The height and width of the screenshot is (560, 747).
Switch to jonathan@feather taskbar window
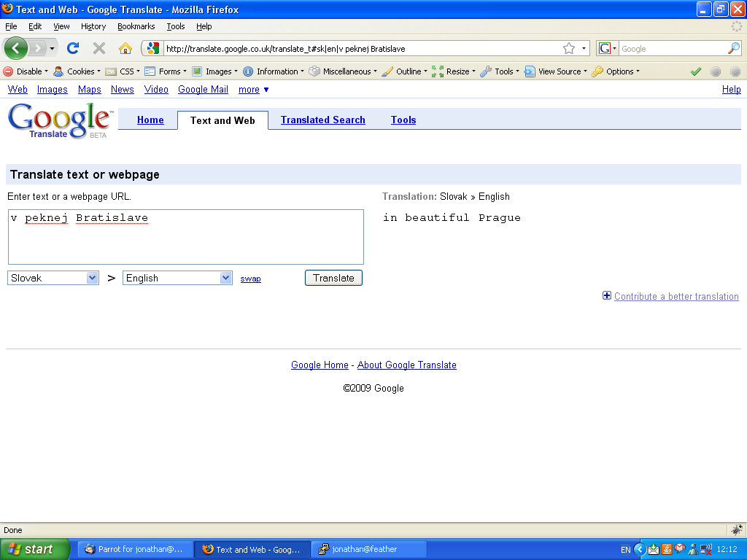click(368, 549)
